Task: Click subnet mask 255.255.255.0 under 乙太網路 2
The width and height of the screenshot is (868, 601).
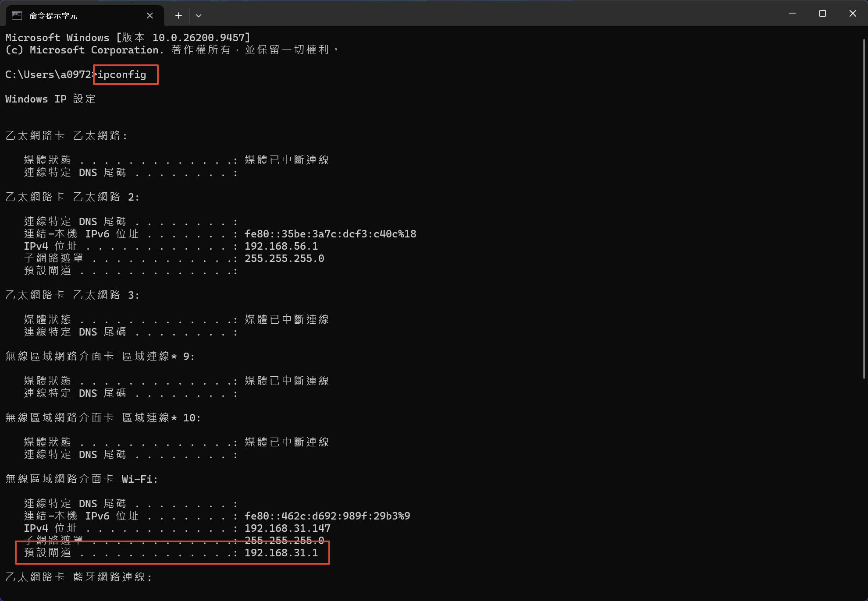Action: click(x=285, y=258)
